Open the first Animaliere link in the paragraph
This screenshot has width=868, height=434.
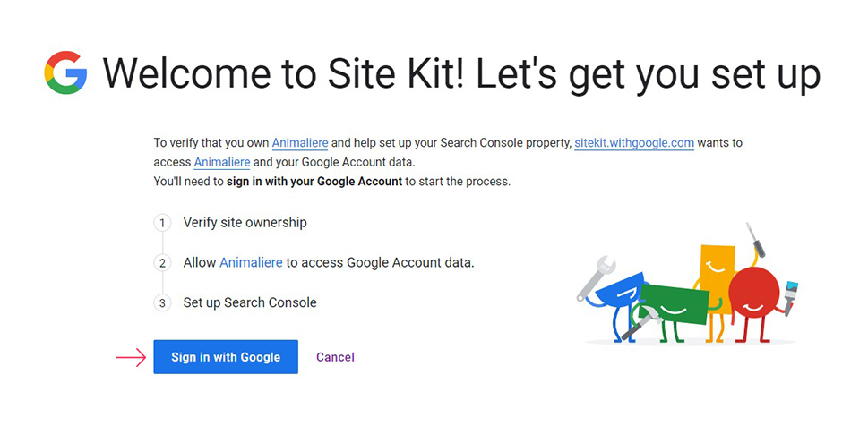300,142
